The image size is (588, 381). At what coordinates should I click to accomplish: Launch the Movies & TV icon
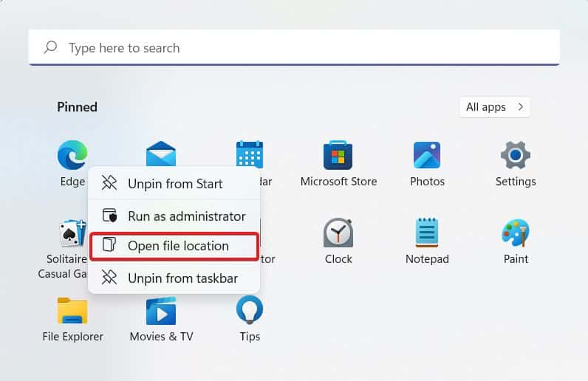(x=161, y=311)
